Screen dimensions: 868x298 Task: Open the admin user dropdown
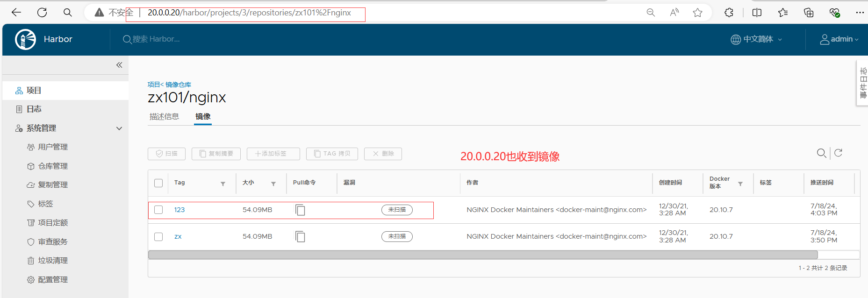pos(839,39)
